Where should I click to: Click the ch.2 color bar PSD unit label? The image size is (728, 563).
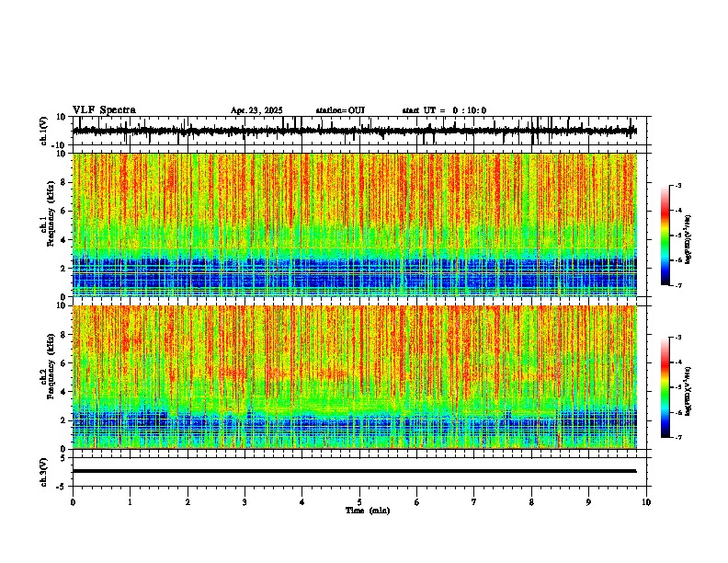[x=688, y=391]
